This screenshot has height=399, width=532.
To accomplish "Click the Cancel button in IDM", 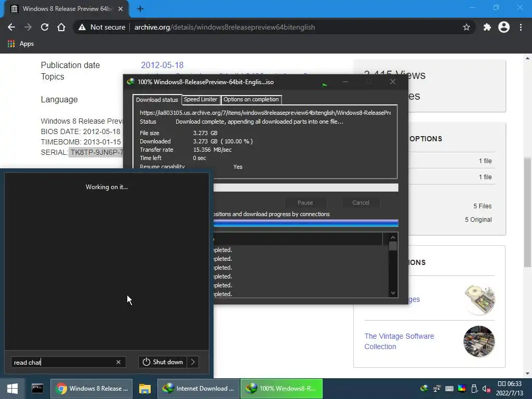I will (361, 203).
